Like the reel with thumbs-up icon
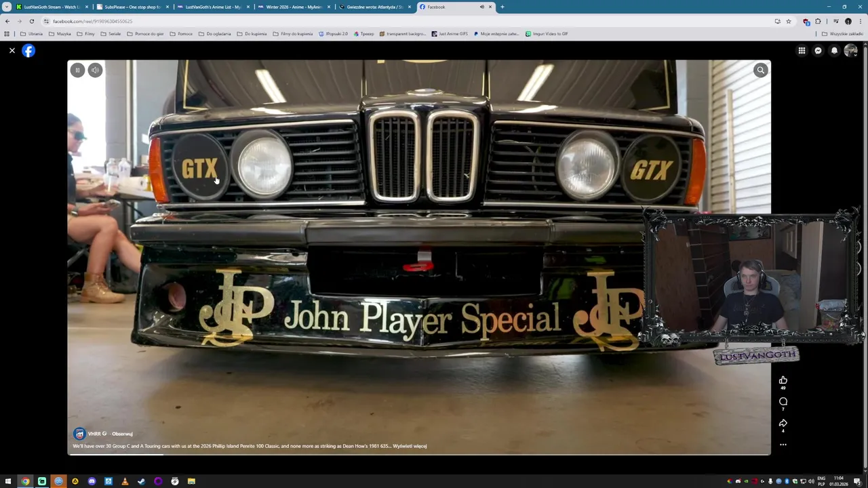 (x=783, y=380)
